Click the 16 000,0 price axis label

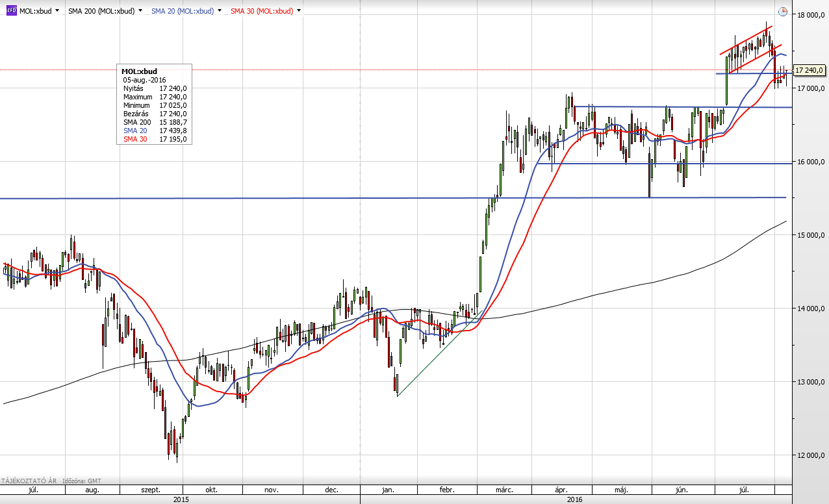811,162
